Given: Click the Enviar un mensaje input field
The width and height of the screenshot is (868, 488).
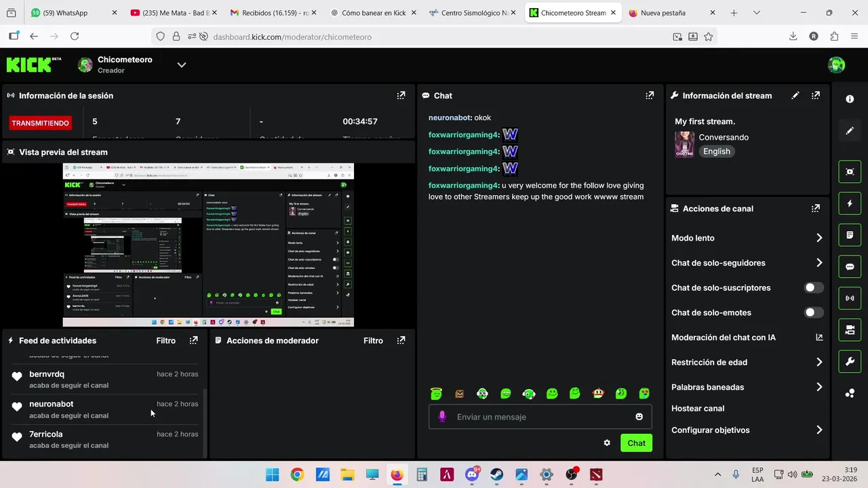Looking at the screenshot, I should [x=540, y=417].
